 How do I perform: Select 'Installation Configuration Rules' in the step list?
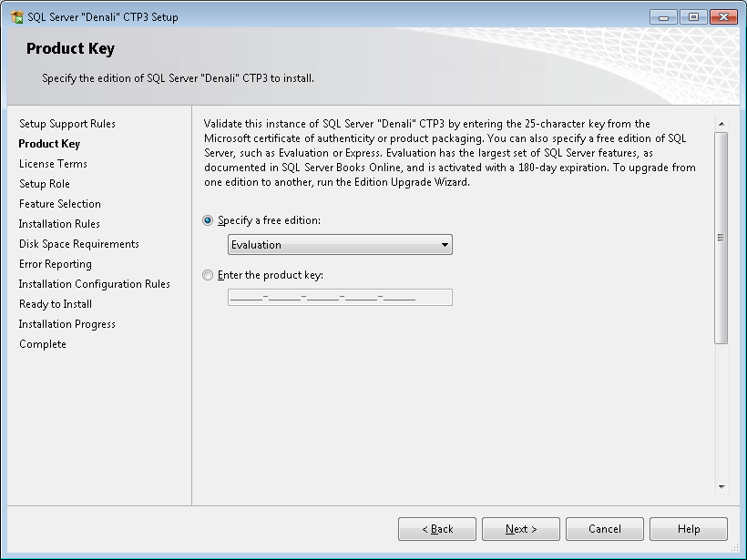pos(95,284)
